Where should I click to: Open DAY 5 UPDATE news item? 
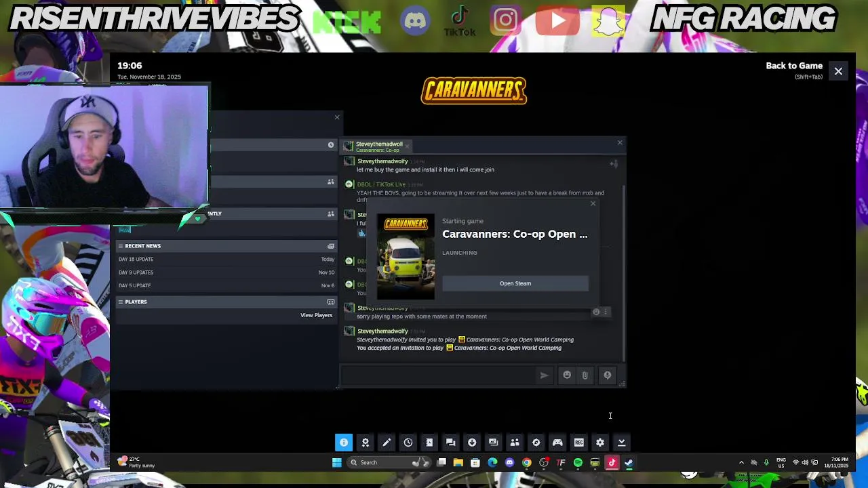(x=226, y=285)
